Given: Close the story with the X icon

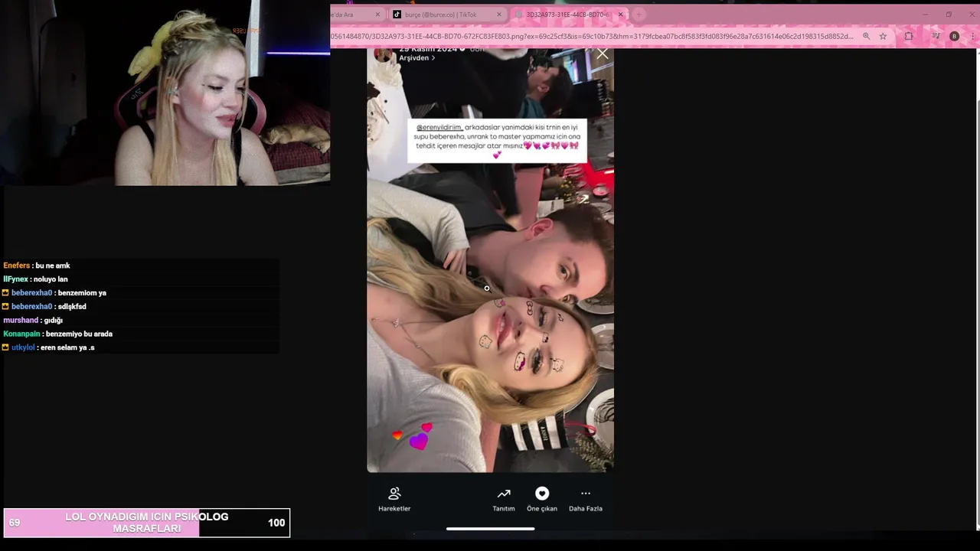Looking at the screenshot, I should click(x=603, y=54).
